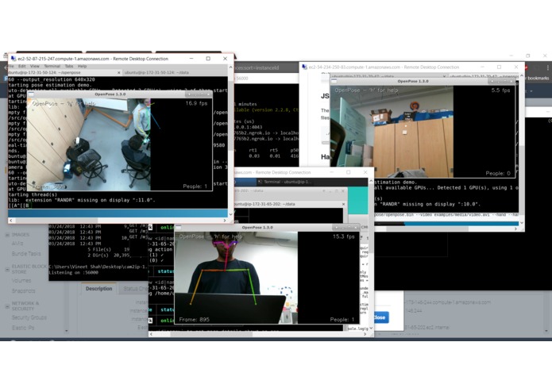Select the ubuntu@ip-172-31-65-202 ~/data terminal tab
The width and height of the screenshot is (552, 392).
(x=288, y=204)
